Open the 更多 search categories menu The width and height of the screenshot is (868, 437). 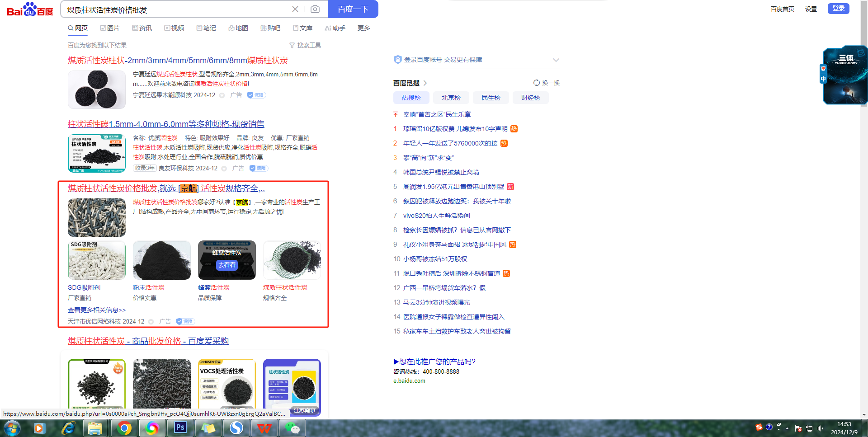tap(364, 28)
